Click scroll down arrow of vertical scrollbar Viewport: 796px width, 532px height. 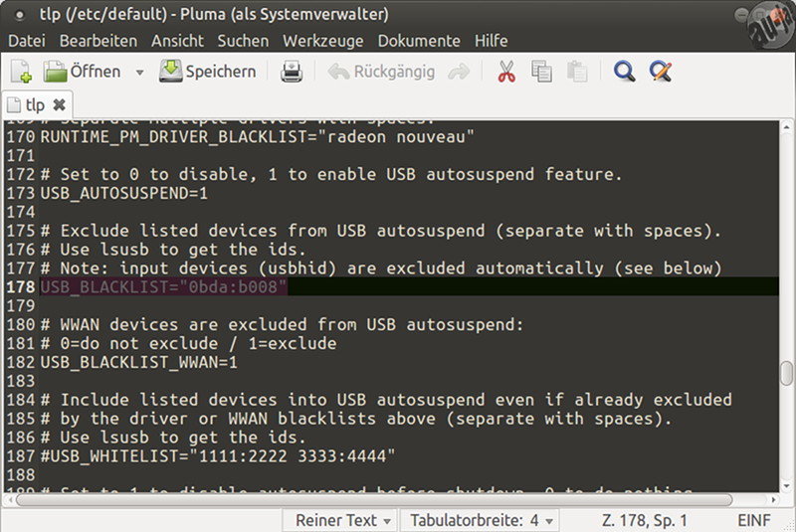[786, 486]
